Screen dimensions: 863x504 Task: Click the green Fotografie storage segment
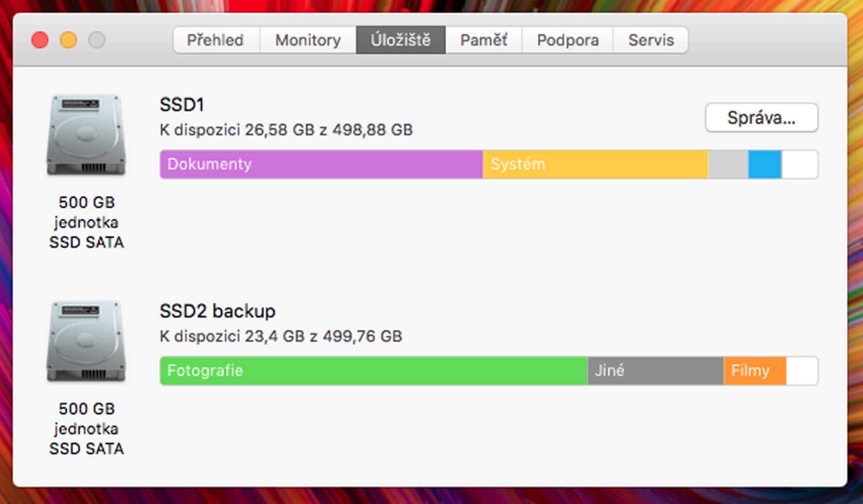pyautogui.click(x=373, y=371)
